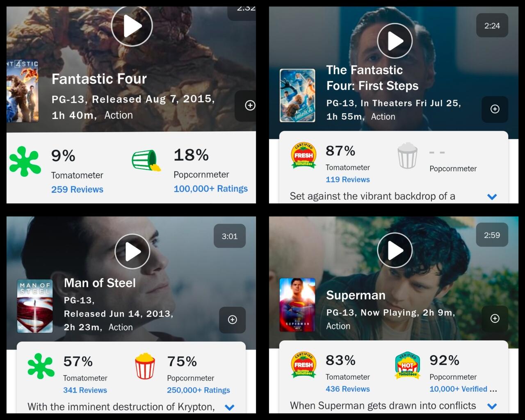Play The Fantastic Four: First Steps trailer
Image resolution: width=525 pixels, height=420 pixels.
395,41
